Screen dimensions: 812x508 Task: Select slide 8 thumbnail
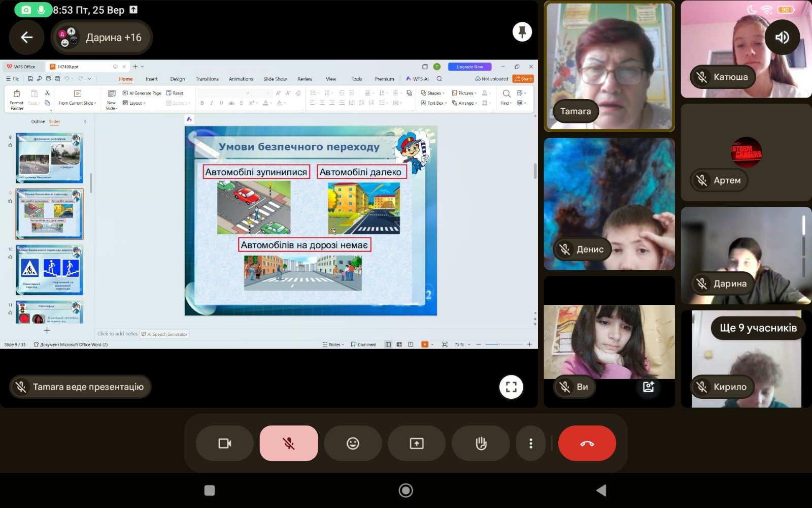coord(49,158)
